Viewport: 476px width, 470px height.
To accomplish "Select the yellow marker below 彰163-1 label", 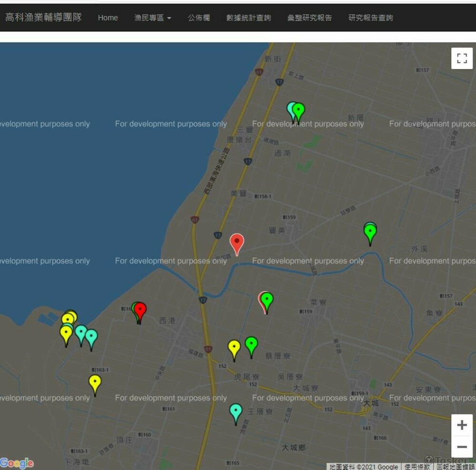I will point(95,383).
